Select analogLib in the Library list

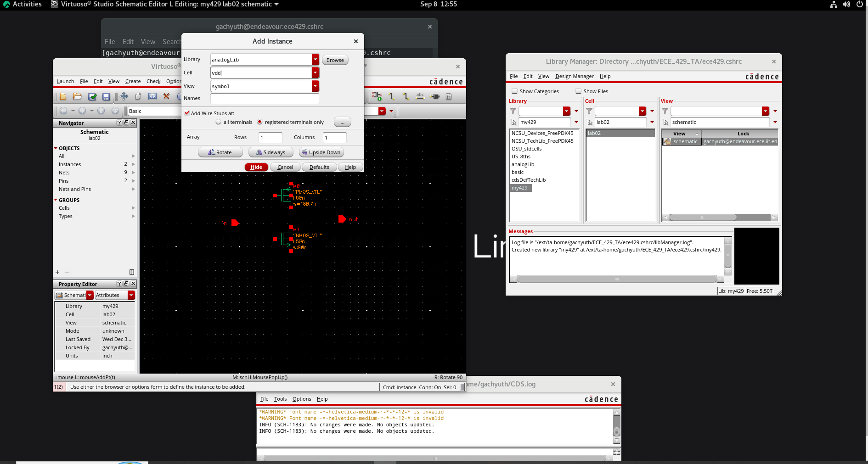[523, 164]
